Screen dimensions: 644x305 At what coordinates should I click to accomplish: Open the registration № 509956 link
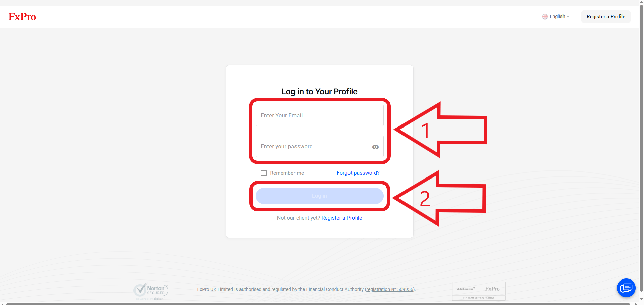390,289
